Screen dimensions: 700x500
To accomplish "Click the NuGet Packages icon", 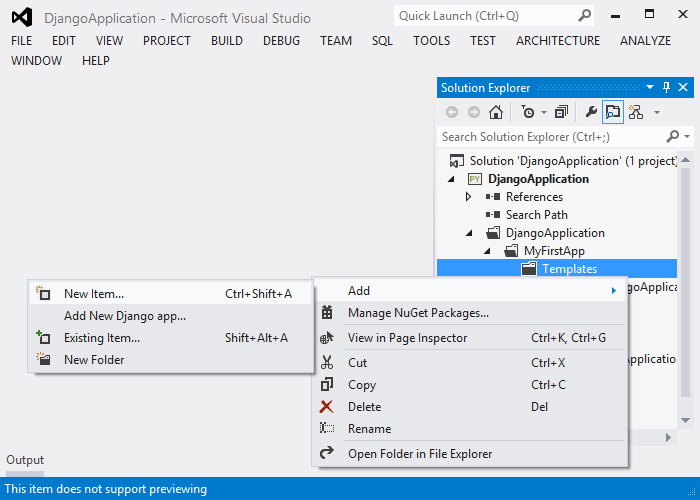I will point(327,312).
